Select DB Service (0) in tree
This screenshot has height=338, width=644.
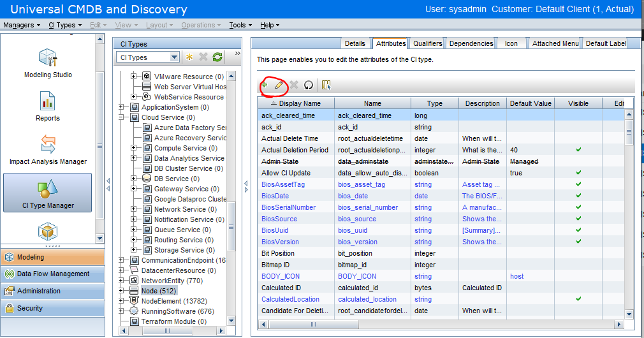click(x=177, y=179)
